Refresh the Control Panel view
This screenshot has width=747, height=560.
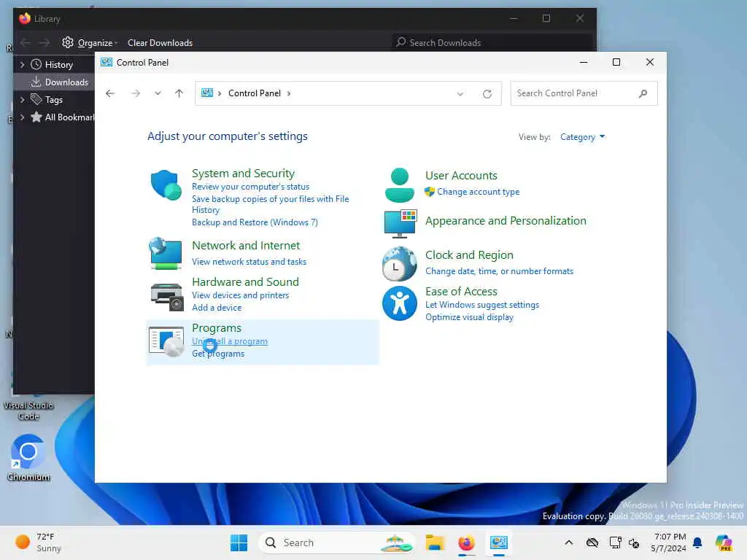[487, 94]
